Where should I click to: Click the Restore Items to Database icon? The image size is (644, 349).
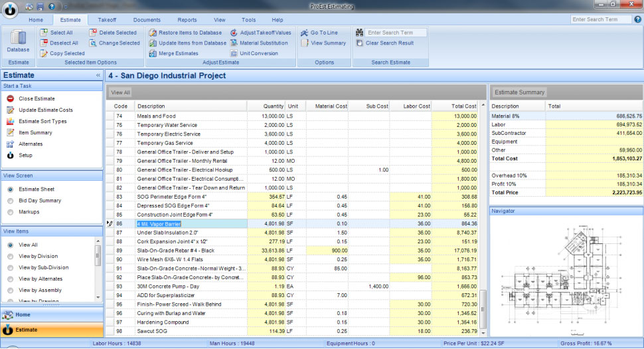point(153,33)
